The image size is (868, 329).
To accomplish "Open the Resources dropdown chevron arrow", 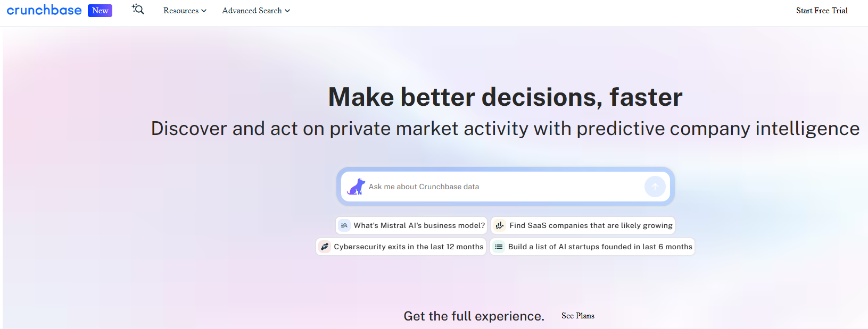I will pos(204,11).
